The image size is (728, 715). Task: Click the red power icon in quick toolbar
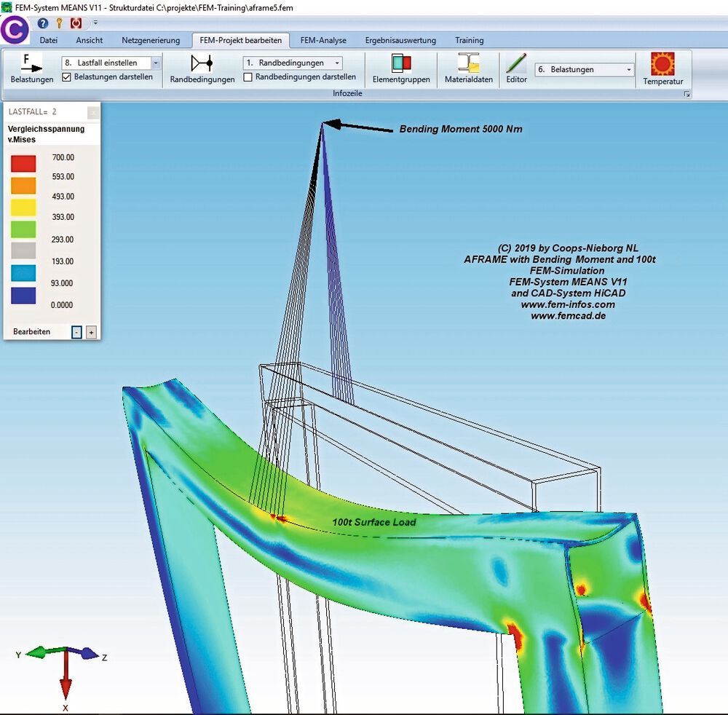[76, 23]
